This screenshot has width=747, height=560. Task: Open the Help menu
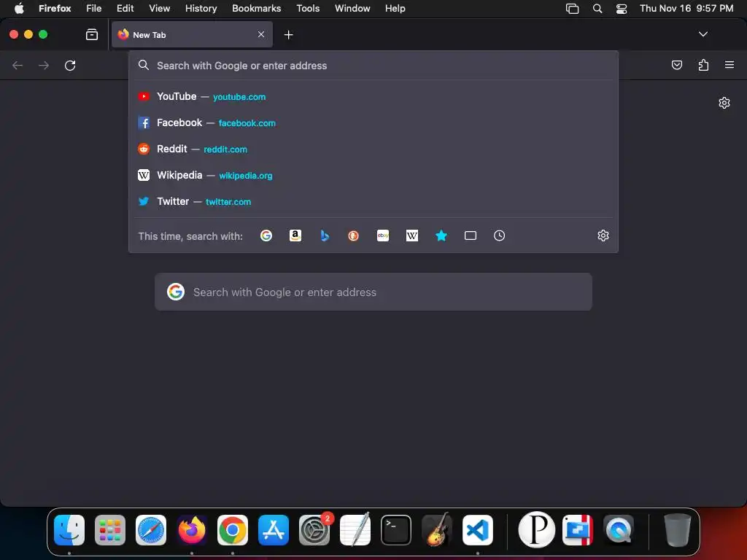click(x=395, y=8)
